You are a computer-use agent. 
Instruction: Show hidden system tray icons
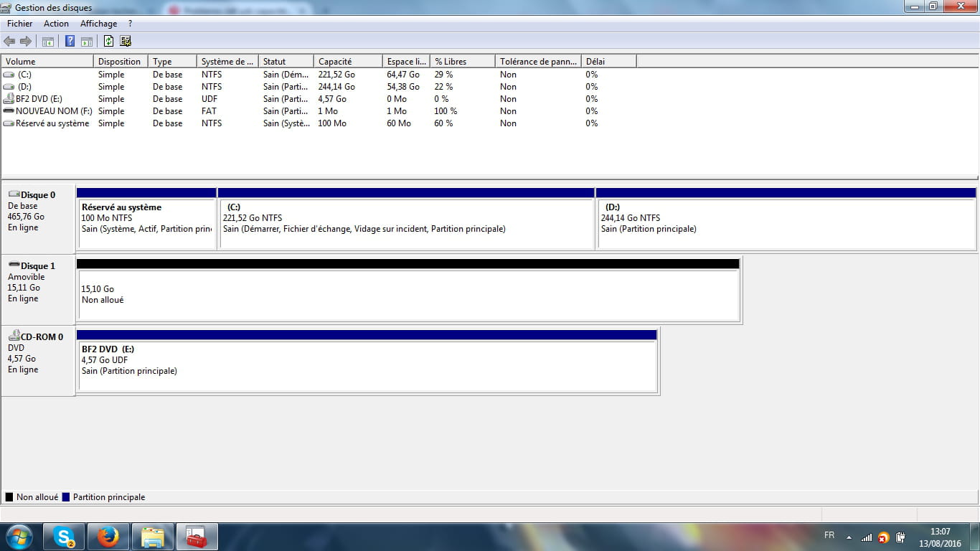849,537
